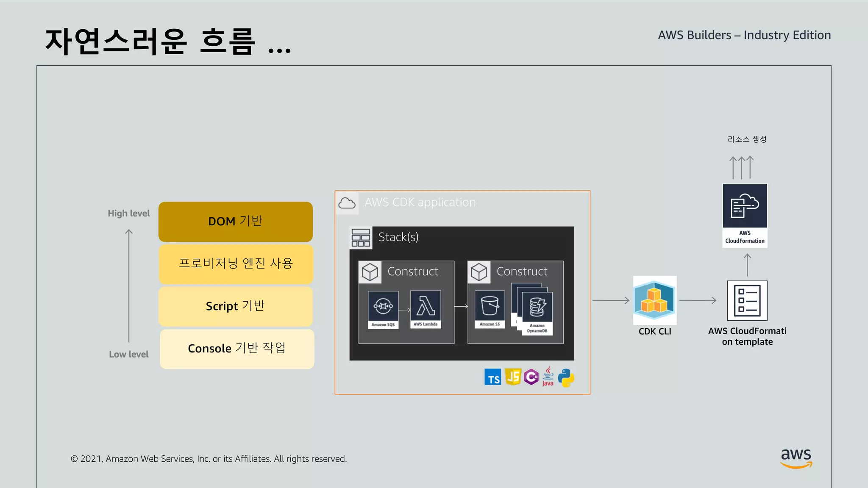868x488 pixels.
Task: Select the DOM 기반 box
Action: pyautogui.click(x=236, y=222)
